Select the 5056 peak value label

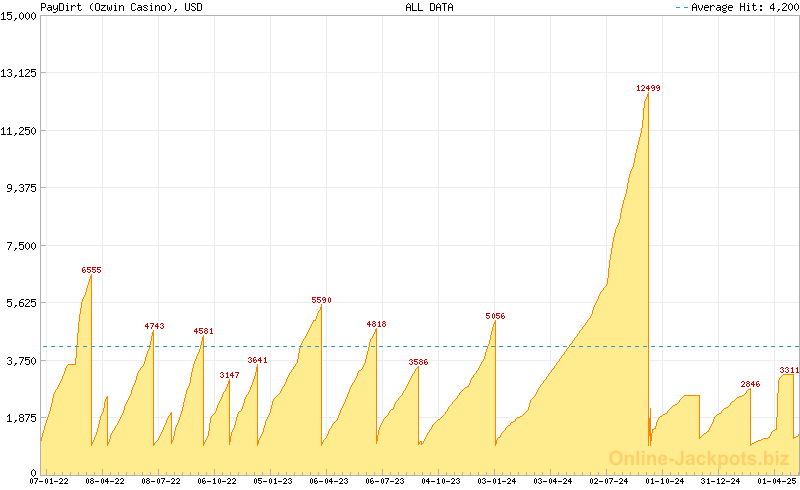495,316
